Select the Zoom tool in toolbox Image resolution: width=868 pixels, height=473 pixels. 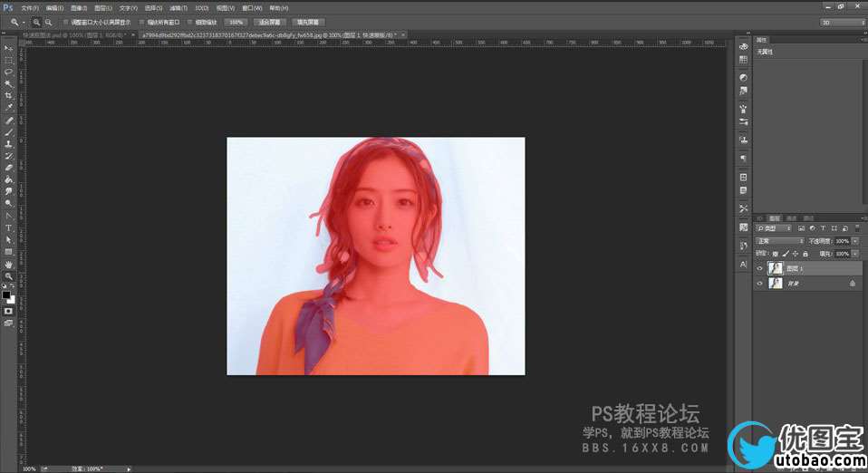coord(8,275)
